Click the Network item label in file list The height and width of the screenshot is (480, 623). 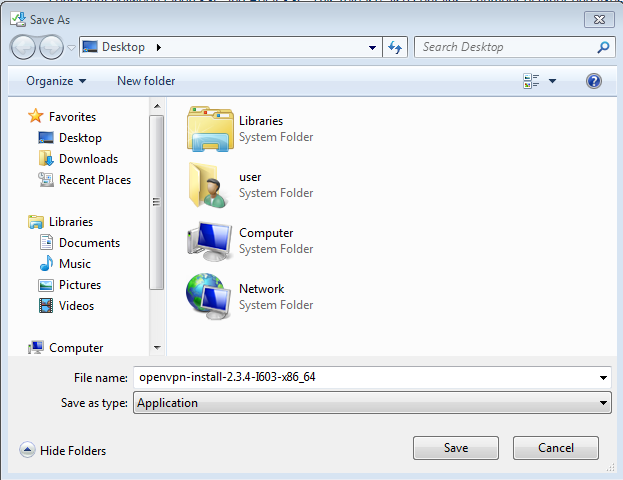click(261, 289)
